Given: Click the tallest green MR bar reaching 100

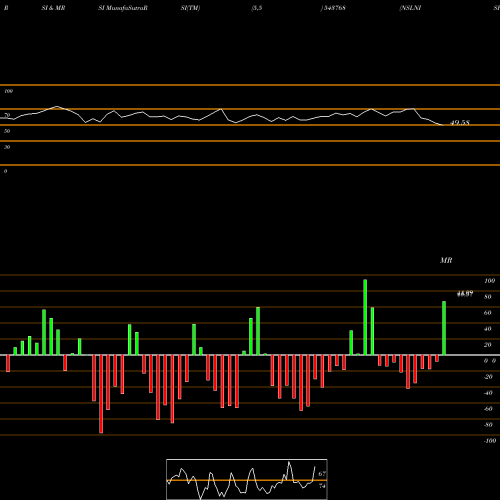Looking at the screenshot, I should click(x=365, y=317).
